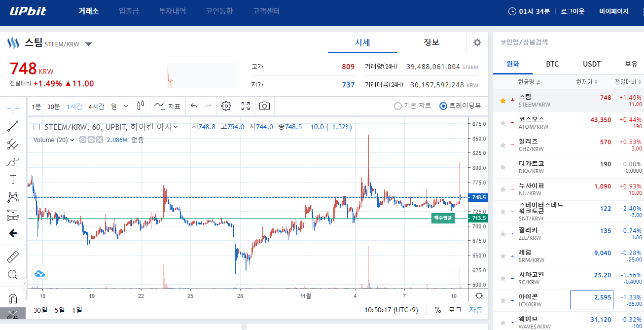Screen dimensions: 644x330
Task: Open the indicators (지표) menu
Action: coord(167,106)
